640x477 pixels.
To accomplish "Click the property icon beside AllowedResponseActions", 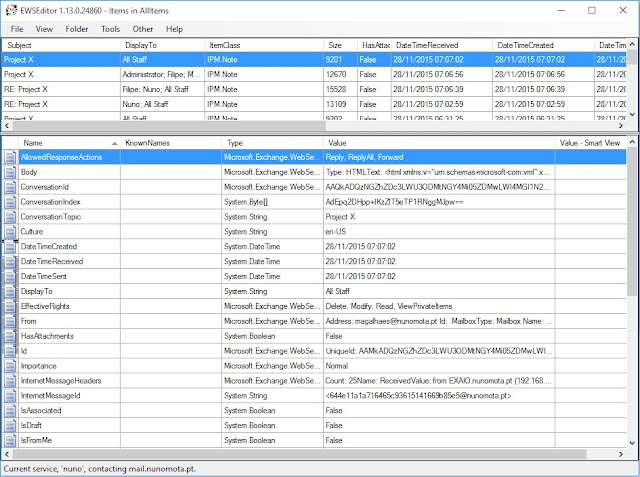I will 10,157.
